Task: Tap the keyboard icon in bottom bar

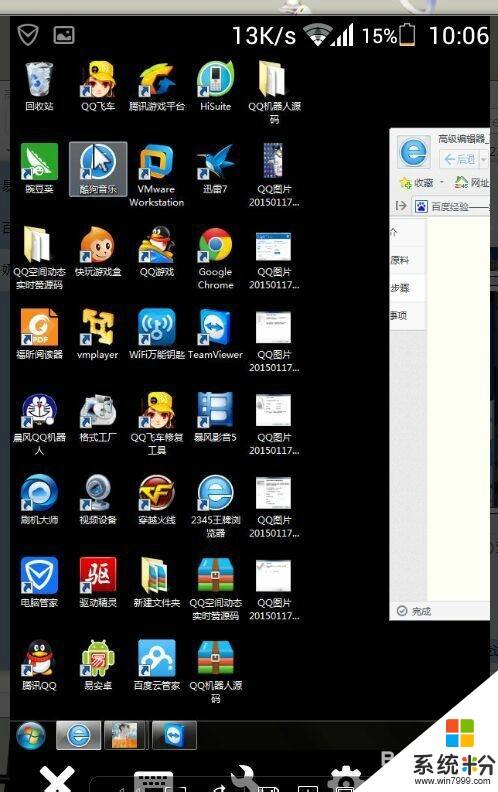Action: pos(154,781)
